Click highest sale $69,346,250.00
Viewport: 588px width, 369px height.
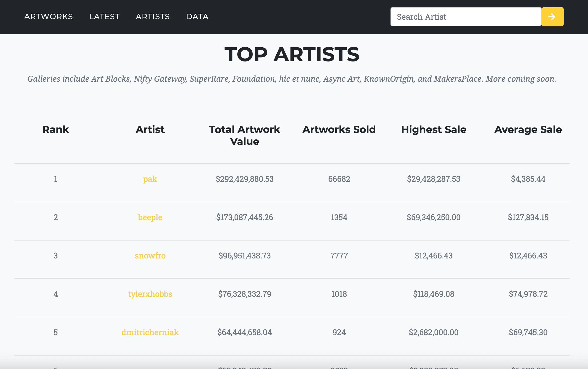coord(434,217)
